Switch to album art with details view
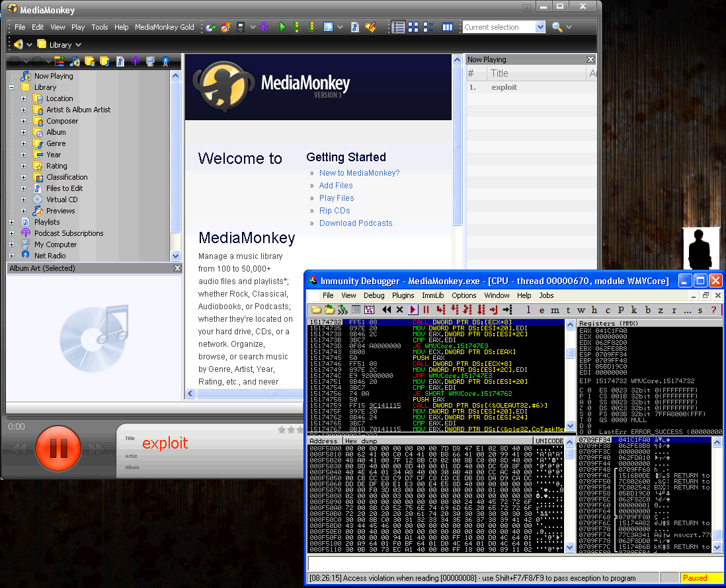726x588 pixels. 428,27
